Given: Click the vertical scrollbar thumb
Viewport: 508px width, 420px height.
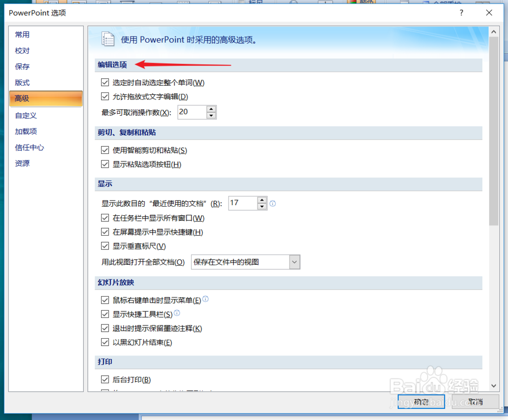Looking at the screenshot, I should click(x=493, y=131).
